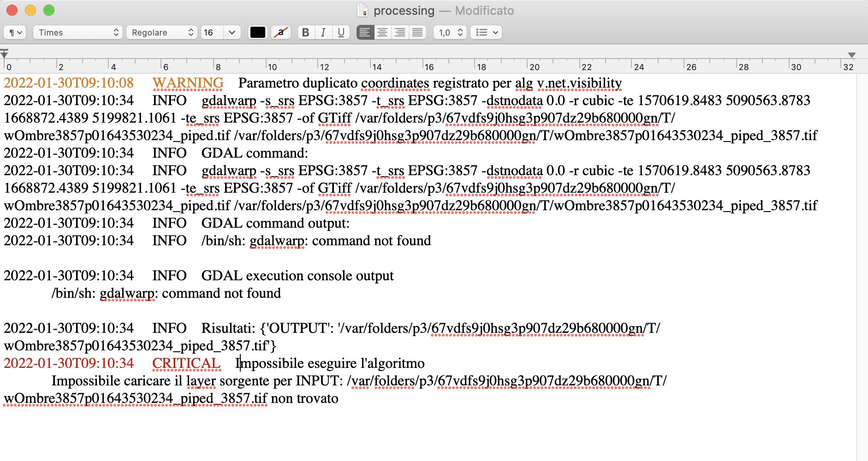
Task: Click the black text color swatch
Action: 257,32
